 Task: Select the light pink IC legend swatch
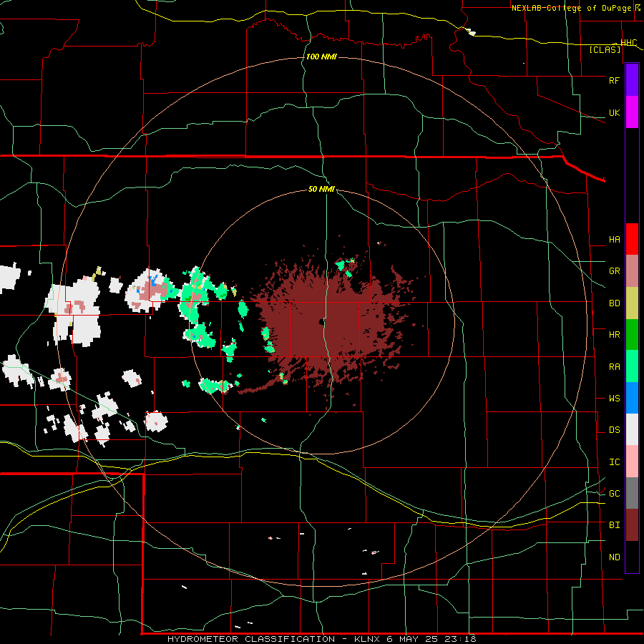[632, 462]
